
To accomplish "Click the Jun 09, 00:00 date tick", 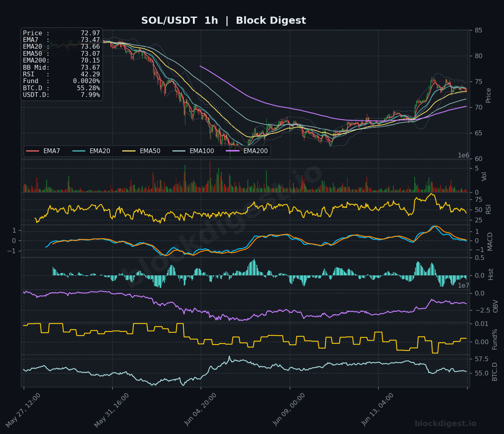I will click(x=289, y=409).
